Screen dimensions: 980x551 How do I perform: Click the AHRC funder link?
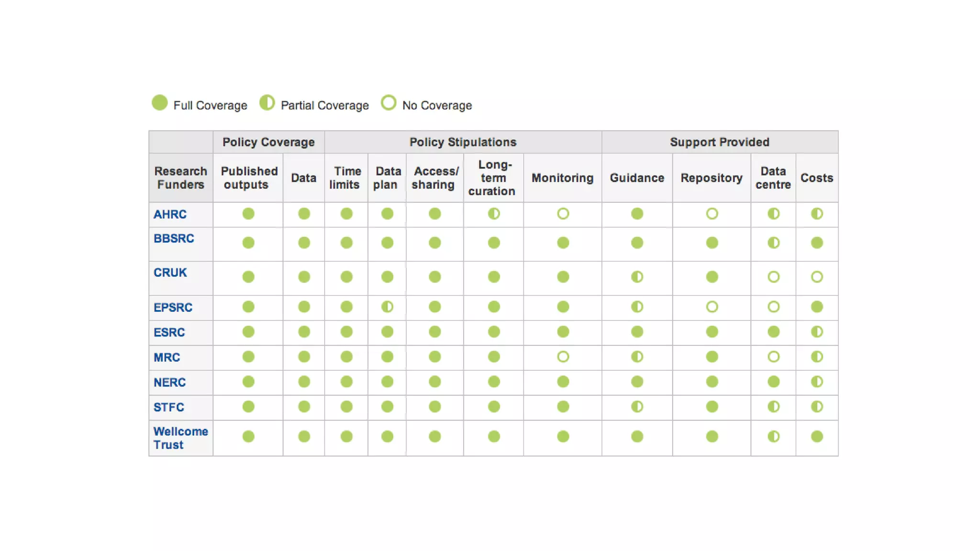(x=170, y=214)
